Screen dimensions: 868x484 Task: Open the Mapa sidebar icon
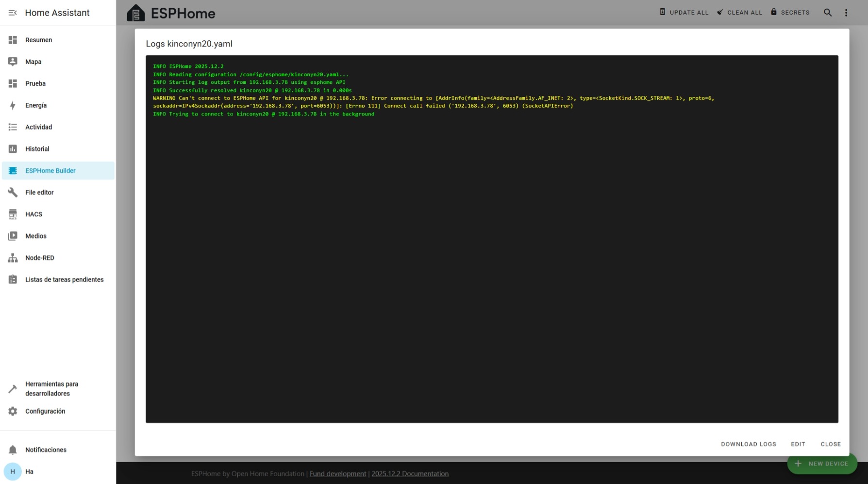[13, 62]
